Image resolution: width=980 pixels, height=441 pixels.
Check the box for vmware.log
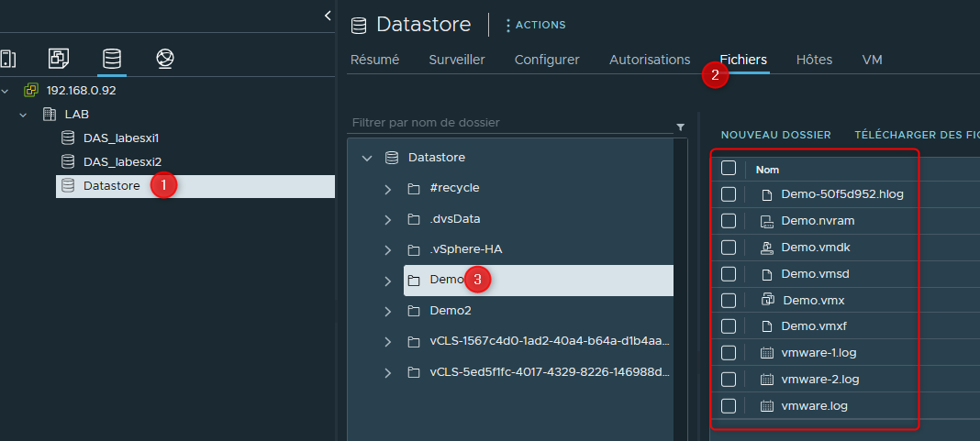point(729,406)
